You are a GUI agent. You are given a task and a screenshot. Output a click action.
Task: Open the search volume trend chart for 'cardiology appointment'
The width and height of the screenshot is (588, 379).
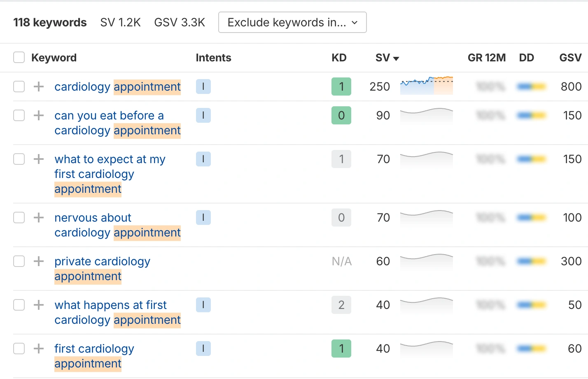[x=427, y=86]
